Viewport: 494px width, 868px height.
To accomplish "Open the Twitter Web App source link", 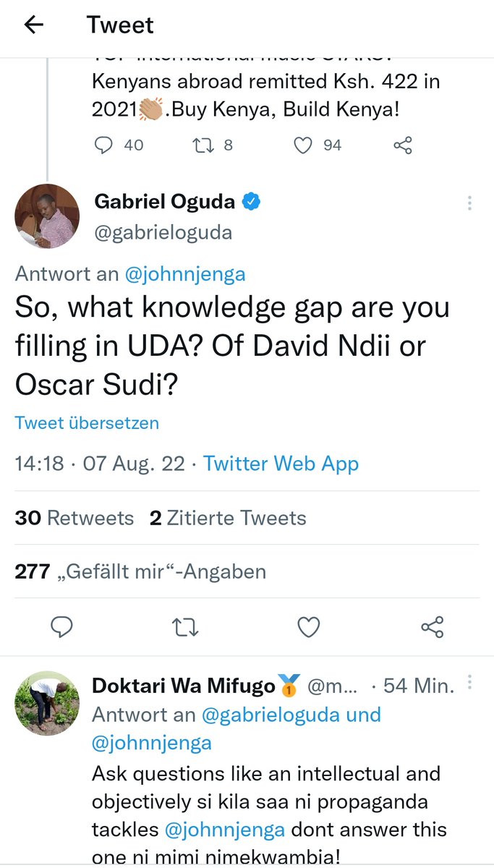I will (281, 464).
